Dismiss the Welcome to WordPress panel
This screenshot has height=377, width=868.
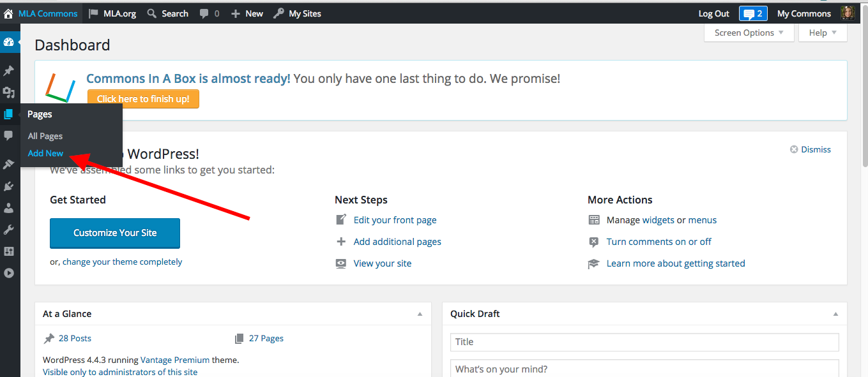[810, 149]
